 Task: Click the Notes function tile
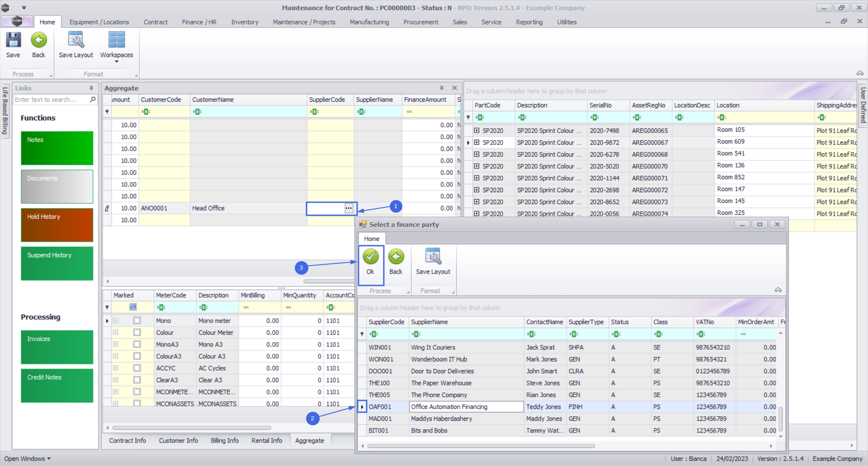point(57,148)
